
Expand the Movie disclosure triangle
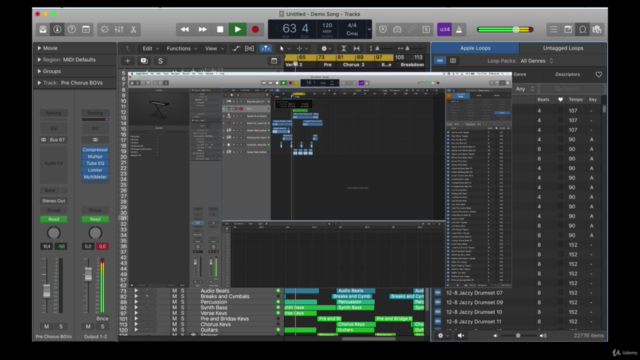(x=39, y=48)
